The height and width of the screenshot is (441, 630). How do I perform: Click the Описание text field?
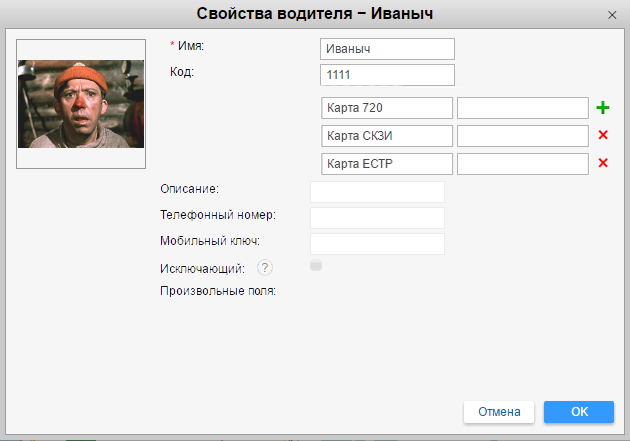tap(377, 192)
